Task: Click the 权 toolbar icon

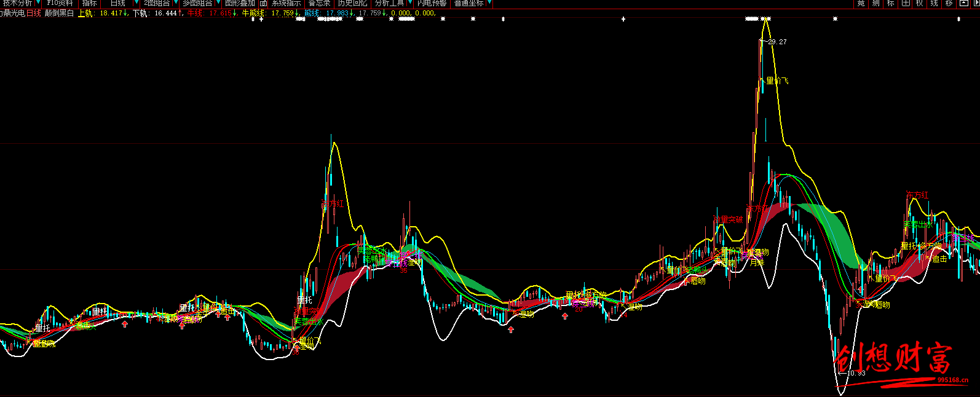Action: click(920, 3)
